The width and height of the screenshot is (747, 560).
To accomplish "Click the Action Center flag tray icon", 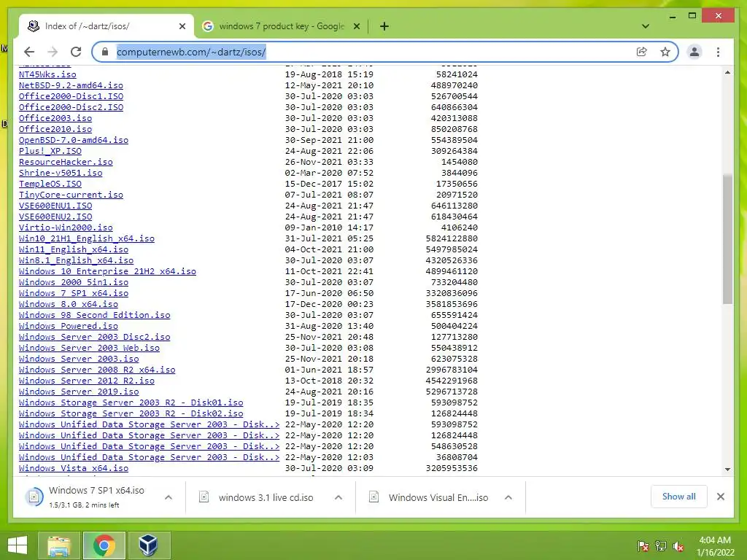I will (x=643, y=546).
